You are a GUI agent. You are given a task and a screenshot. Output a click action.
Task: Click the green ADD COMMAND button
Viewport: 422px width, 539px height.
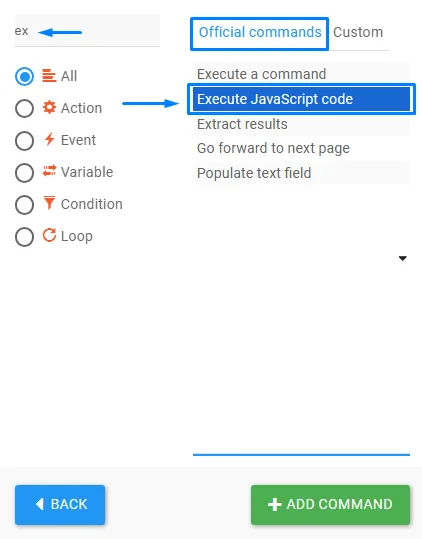click(330, 505)
